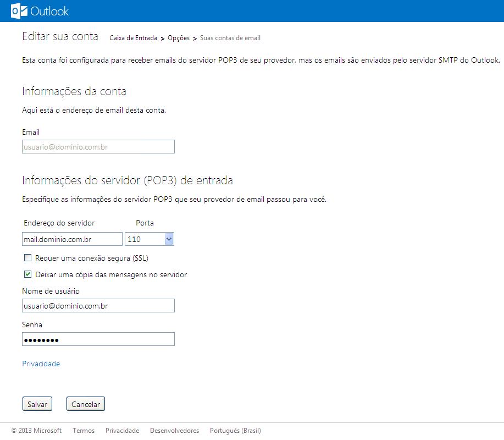Select Informações do servidor (POP3) de entrada heading

pos(128,180)
